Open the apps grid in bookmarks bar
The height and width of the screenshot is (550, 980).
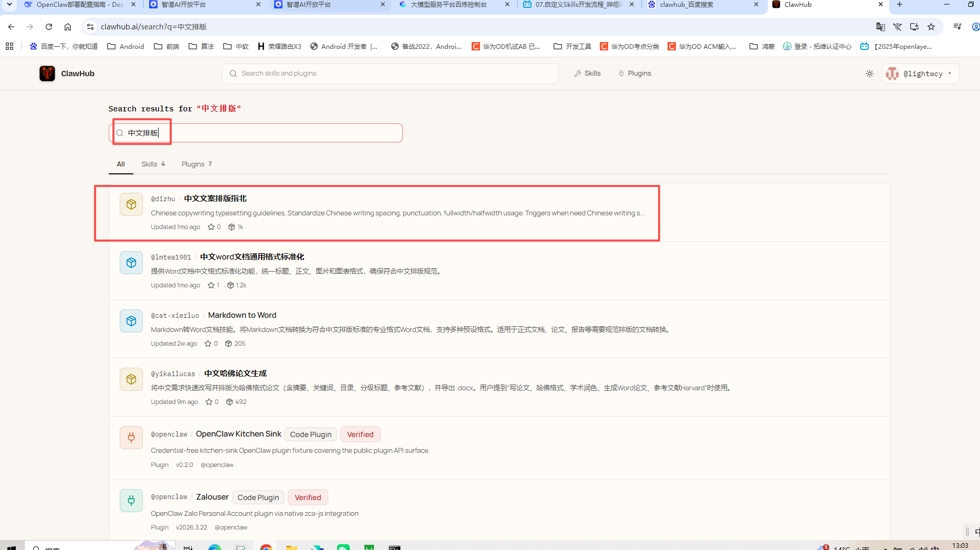coord(9,46)
